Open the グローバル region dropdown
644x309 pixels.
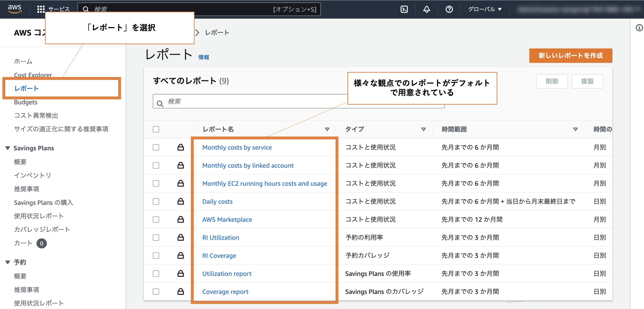tap(485, 9)
